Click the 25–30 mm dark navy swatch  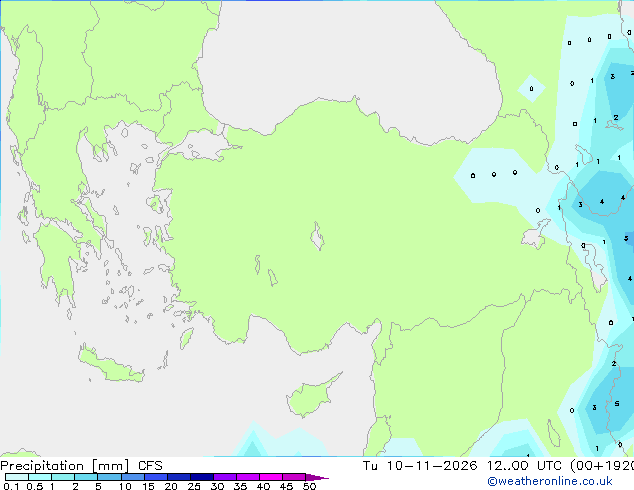click(201, 477)
